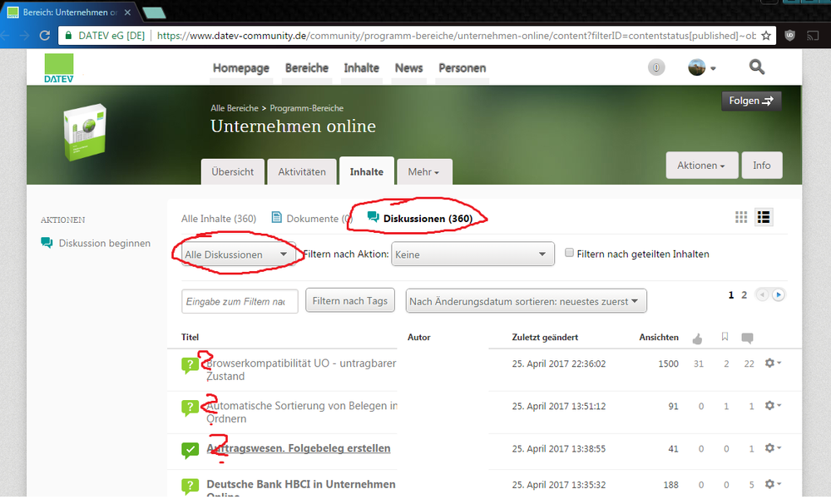Show Alle Inhalte (360) filter
The image size is (831, 504).
(x=219, y=219)
